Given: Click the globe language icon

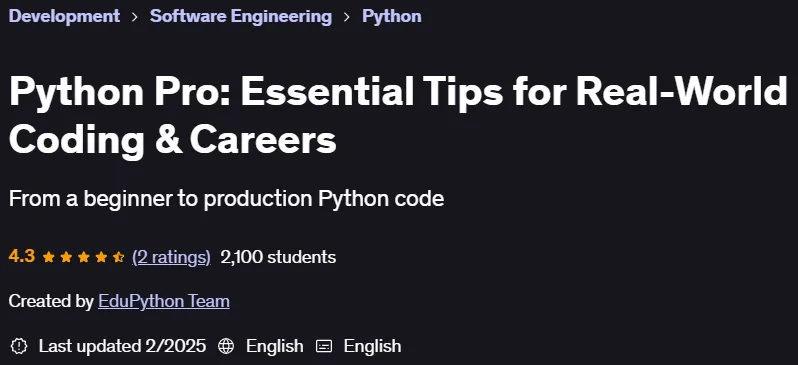Looking at the screenshot, I should 226,346.
